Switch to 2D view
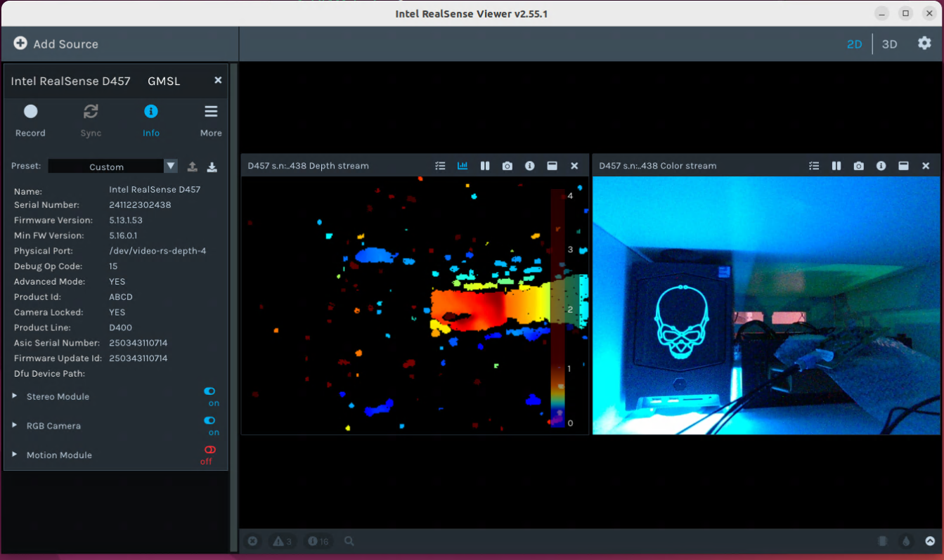 (x=854, y=44)
